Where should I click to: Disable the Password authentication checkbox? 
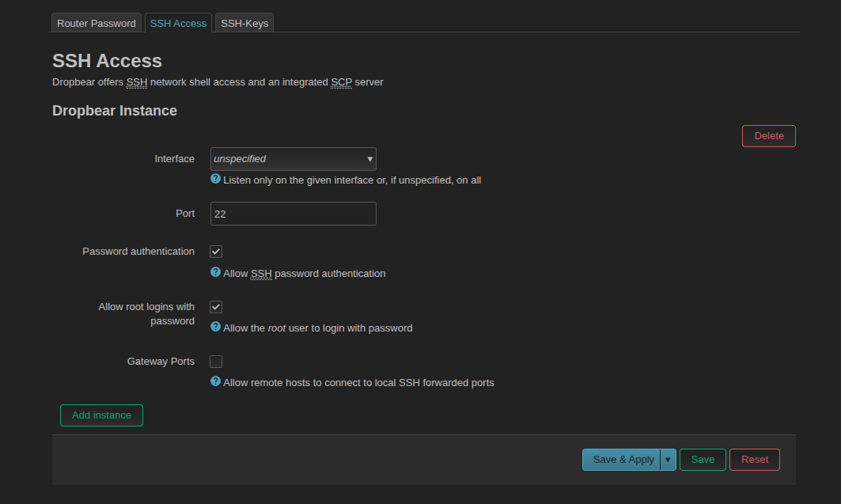click(216, 252)
